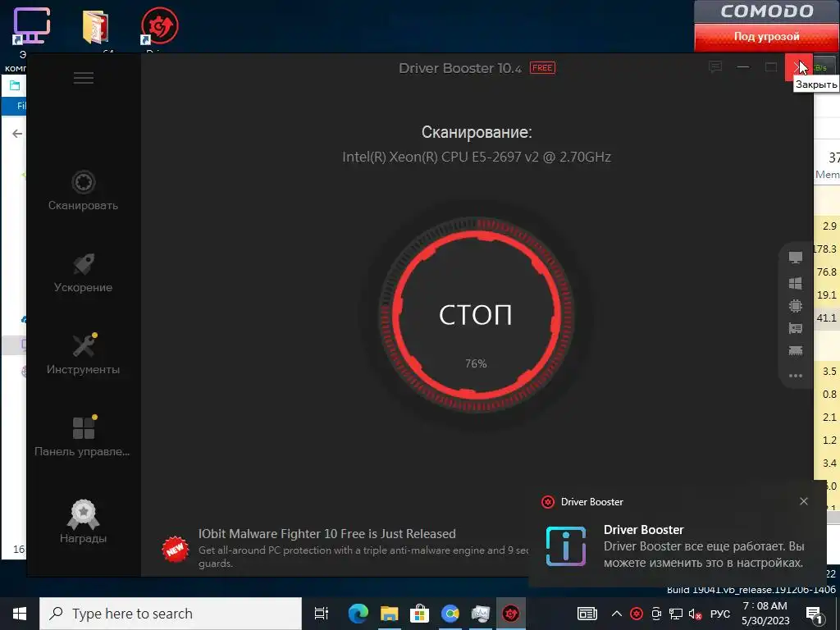Close the Driver Booster window
Image resolution: width=840 pixels, height=630 pixels.
click(x=799, y=67)
